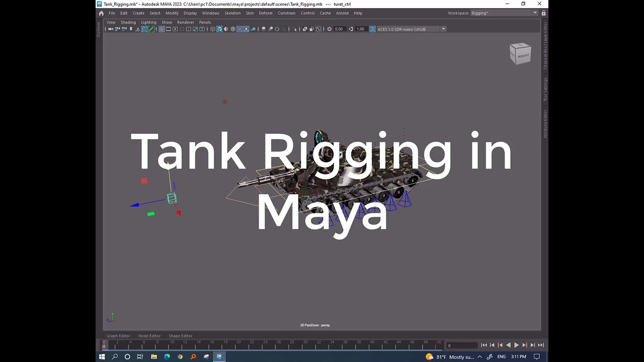Toggle Use All Lights bulb icon
This screenshot has height=362, width=644.
[246, 29]
